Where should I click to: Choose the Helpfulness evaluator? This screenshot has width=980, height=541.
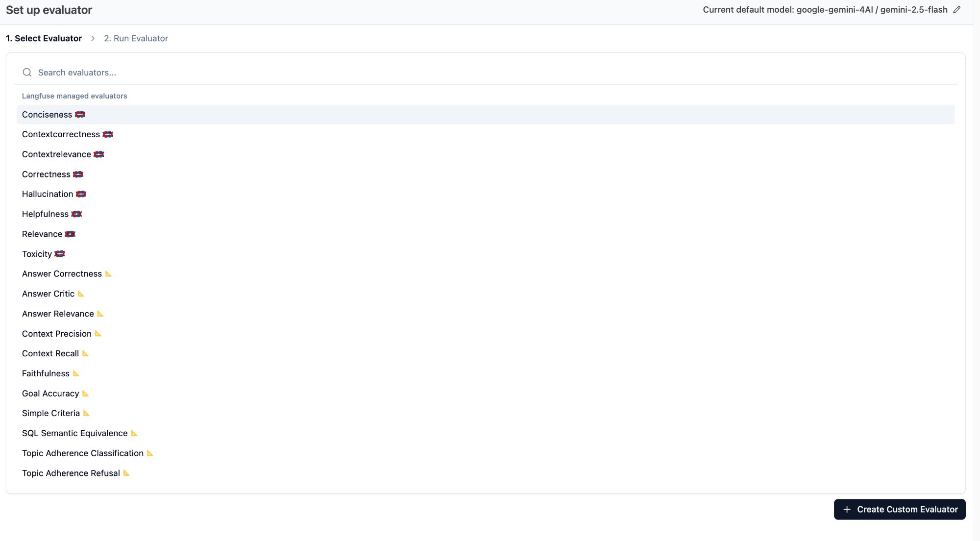click(x=45, y=214)
